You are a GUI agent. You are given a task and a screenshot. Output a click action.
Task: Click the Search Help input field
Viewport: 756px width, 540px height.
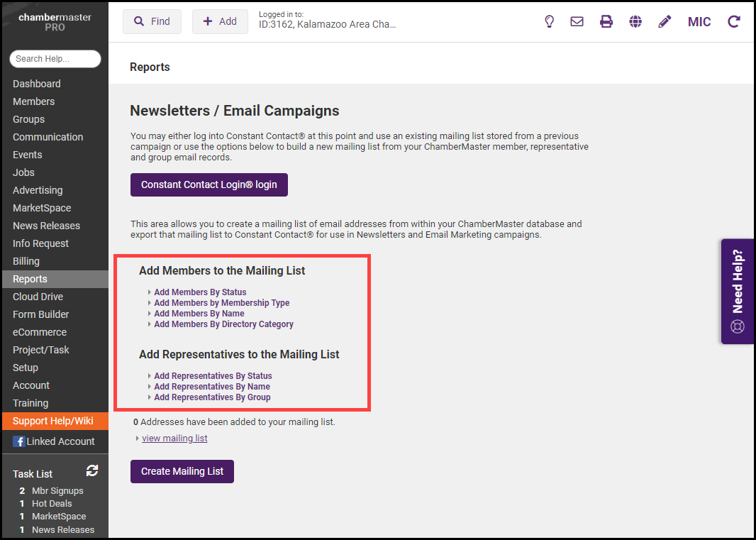pos(55,59)
